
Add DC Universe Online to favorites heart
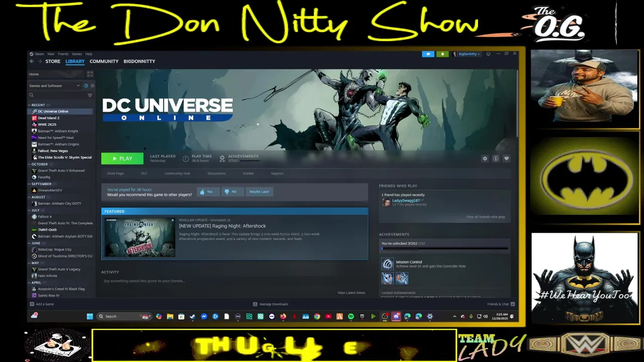click(x=507, y=158)
